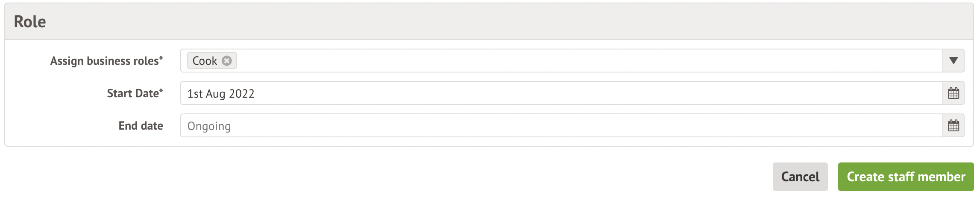Click the End date label

coord(141,126)
